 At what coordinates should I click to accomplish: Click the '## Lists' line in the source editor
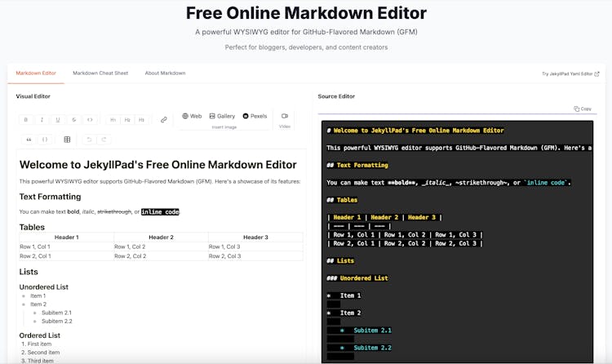(340, 260)
